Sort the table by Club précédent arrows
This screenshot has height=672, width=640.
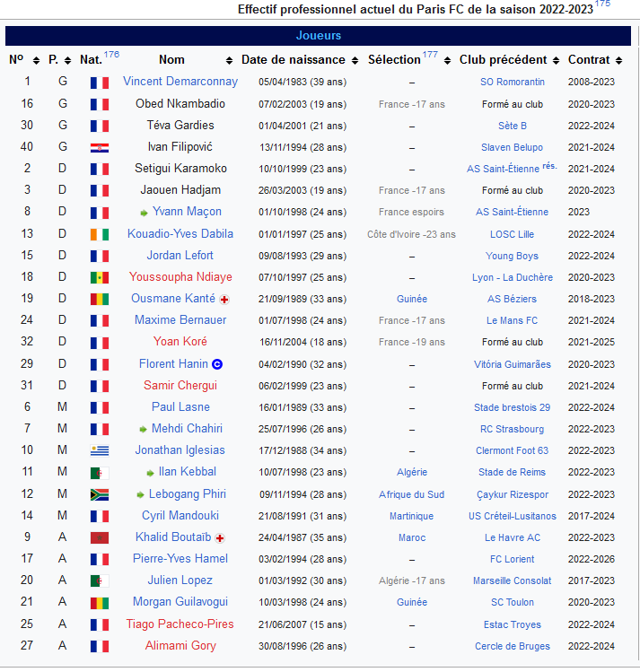[556, 60]
